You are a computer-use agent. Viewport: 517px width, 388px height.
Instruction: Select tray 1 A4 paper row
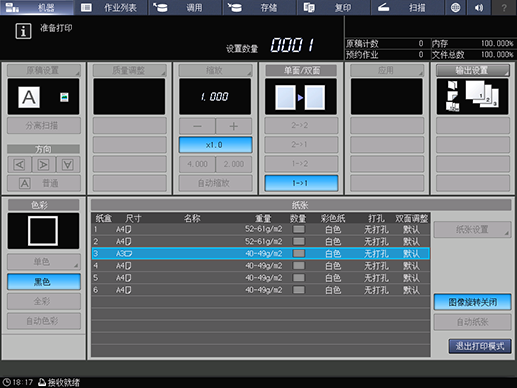click(261, 229)
